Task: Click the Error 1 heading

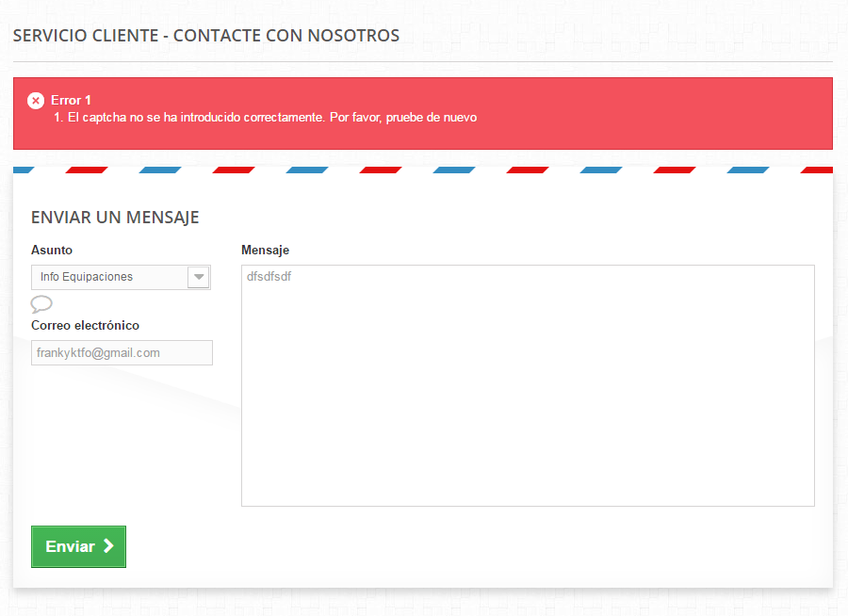Action: (71, 100)
